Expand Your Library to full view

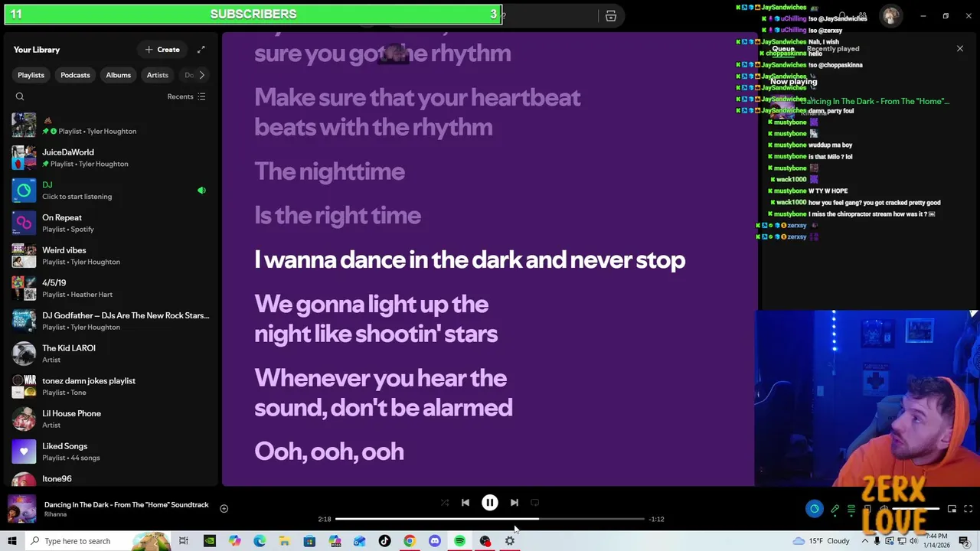tap(201, 50)
